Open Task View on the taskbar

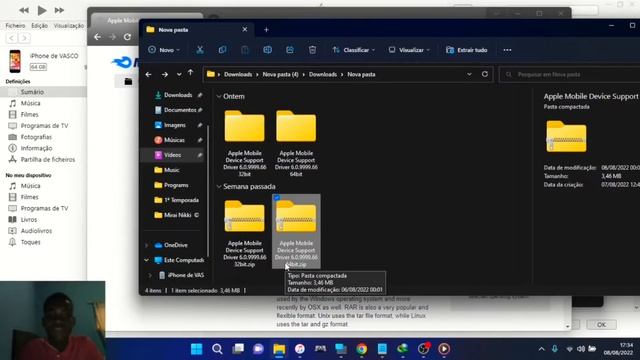point(238,349)
